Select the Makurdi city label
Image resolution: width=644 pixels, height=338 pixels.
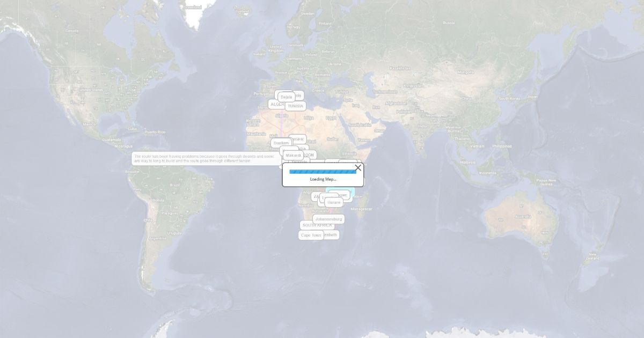pyautogui.click(x=293, y=155)
